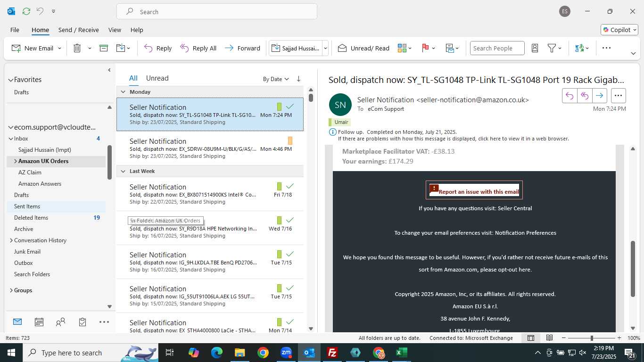644x362 pixels.
Task: Click reading pane Reply arrow icon
Action: tap(570, 96)
